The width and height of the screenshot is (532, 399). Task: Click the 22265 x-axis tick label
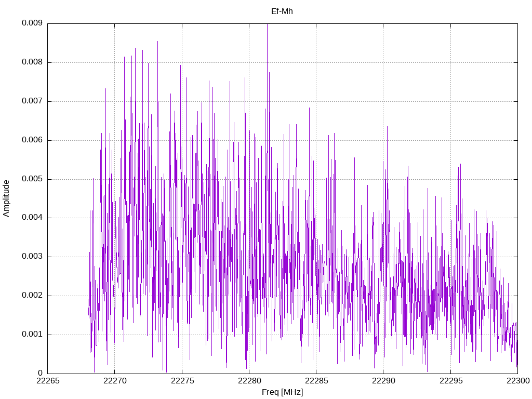click(47, 381)
